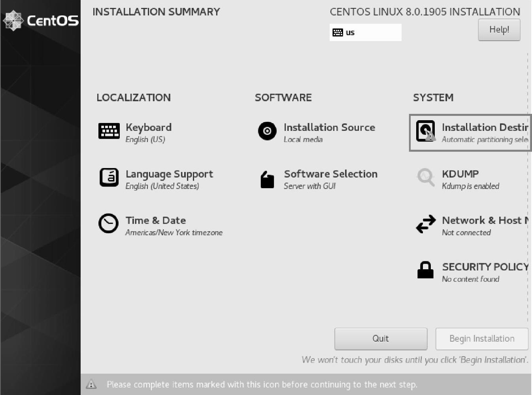The image size is (532, 395).
Task: Click the Quit button
Action: pos(381,339)
